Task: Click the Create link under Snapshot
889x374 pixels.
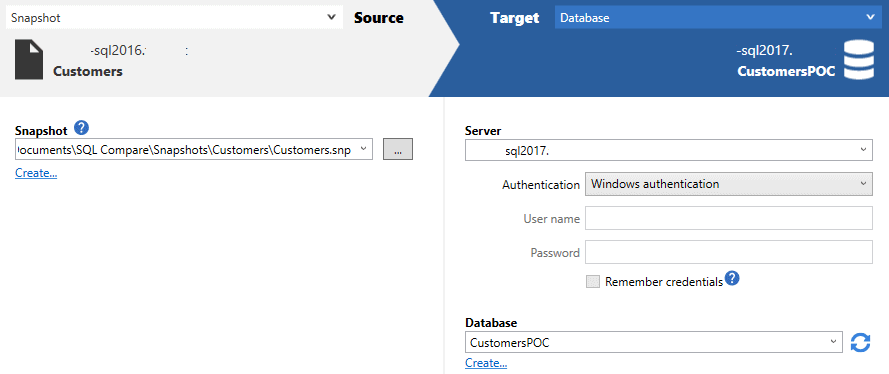Action: (x=36, y=173)
